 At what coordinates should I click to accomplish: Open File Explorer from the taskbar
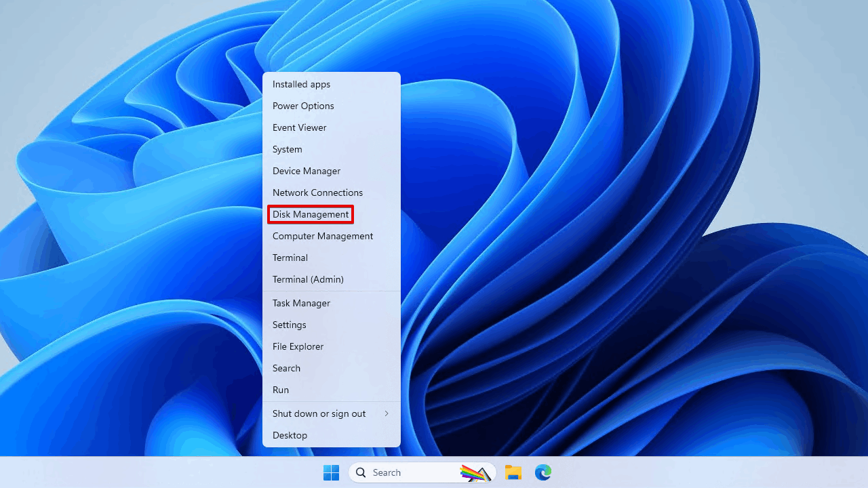tap(513, 472)
